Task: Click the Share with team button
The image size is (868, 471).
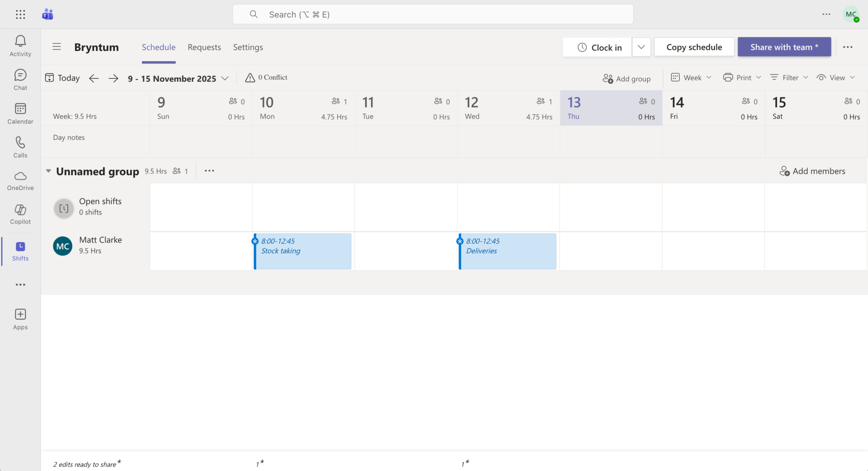Action: point(784,47)
